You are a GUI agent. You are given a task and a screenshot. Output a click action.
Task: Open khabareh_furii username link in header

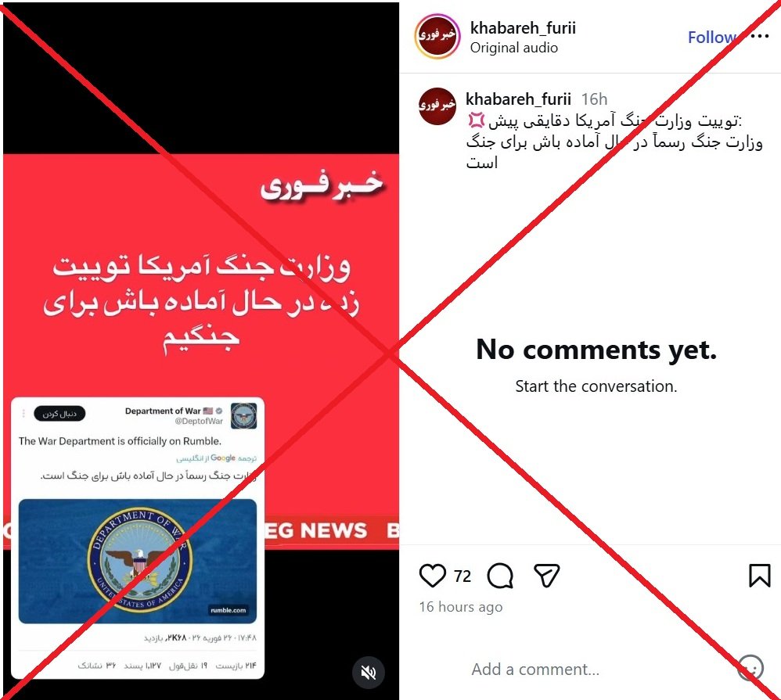[x=523, y=28]
